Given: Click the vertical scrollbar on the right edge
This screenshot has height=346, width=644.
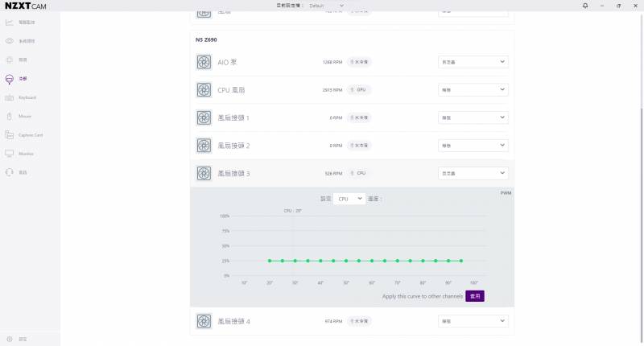Looking at the screenshot, I should 642,225.
